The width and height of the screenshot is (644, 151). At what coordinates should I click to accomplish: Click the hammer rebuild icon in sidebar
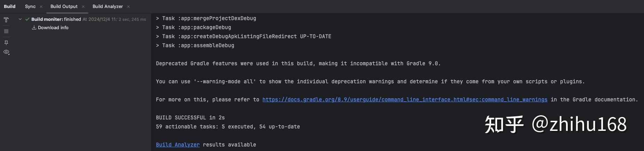[6, 20]
